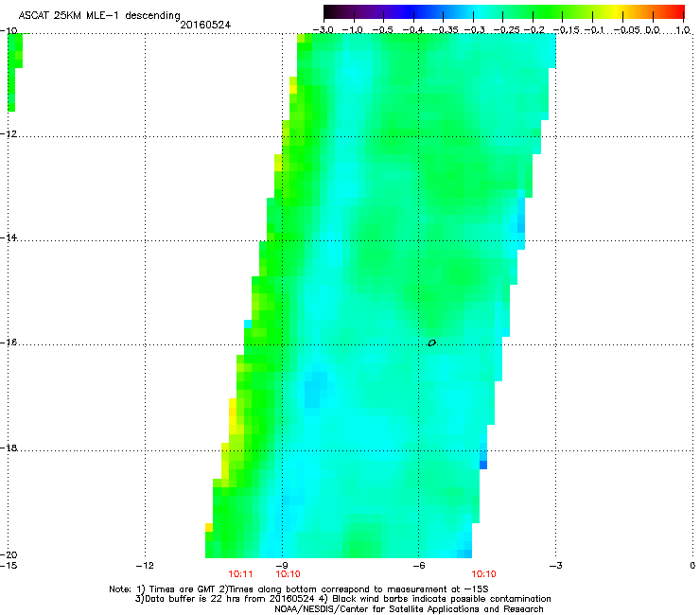Select the "-0.5" colorbar tick label
Viewport: 700px width, 615px height.
(382, 30)
